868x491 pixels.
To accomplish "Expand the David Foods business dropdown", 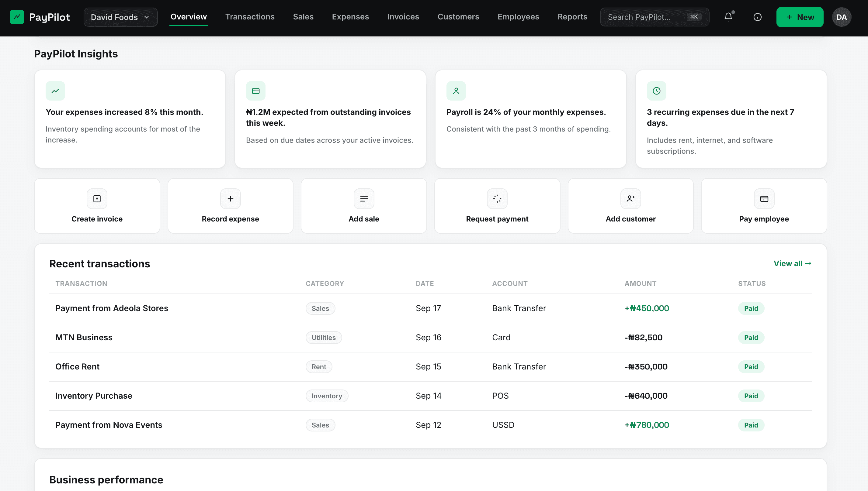I will coord(120,17).
